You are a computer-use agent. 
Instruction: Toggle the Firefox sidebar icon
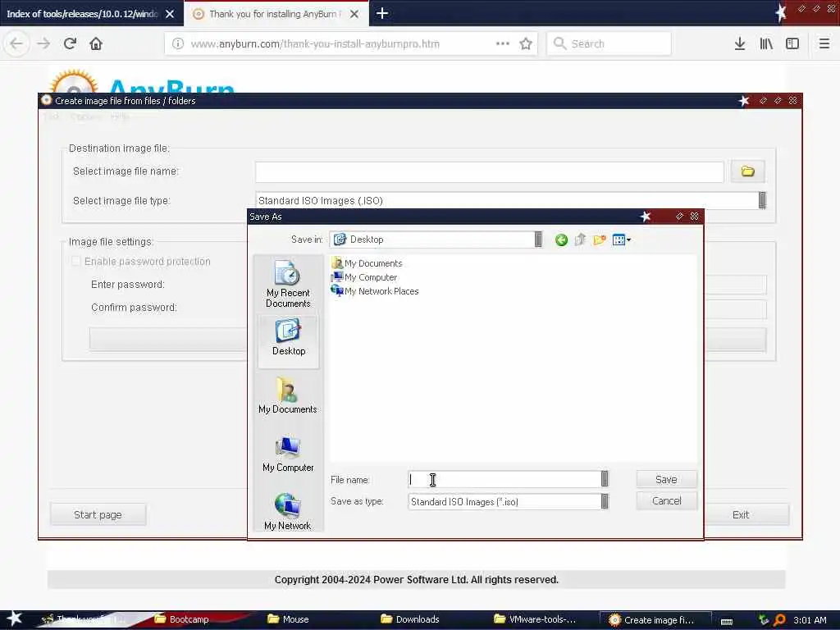pos(792,43)
